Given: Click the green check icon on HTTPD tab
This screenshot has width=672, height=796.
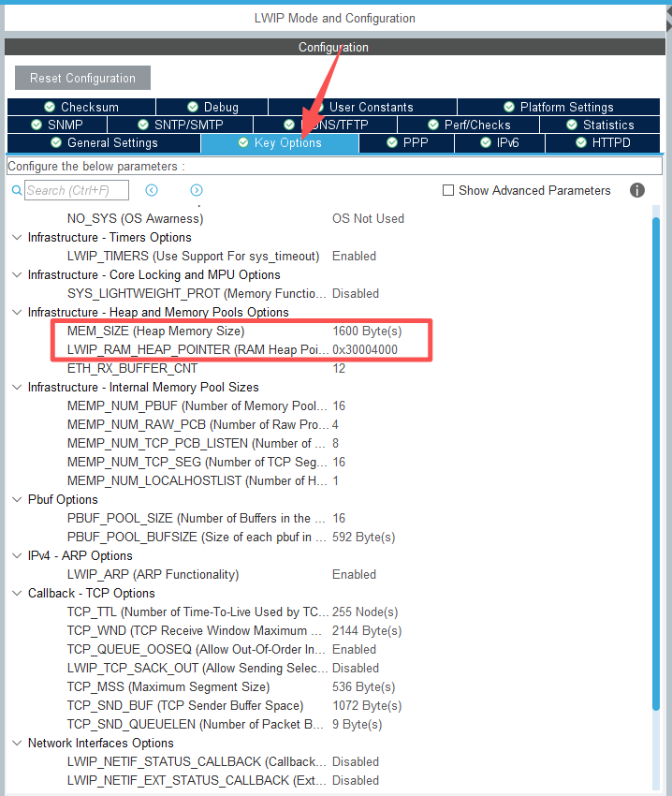Looking at the screenshot, I should (x=581, y=142).
